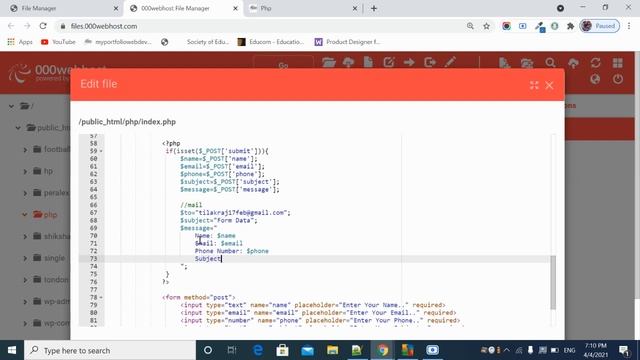Screen dimensions: 640x360
Task: Open the Educom bookmark
Action: point(271,42)
